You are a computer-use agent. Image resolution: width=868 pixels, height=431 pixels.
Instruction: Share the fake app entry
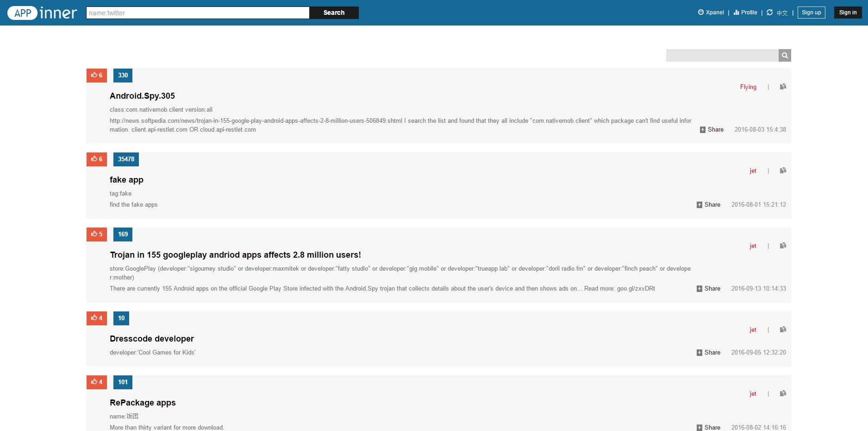pos(709,205)
